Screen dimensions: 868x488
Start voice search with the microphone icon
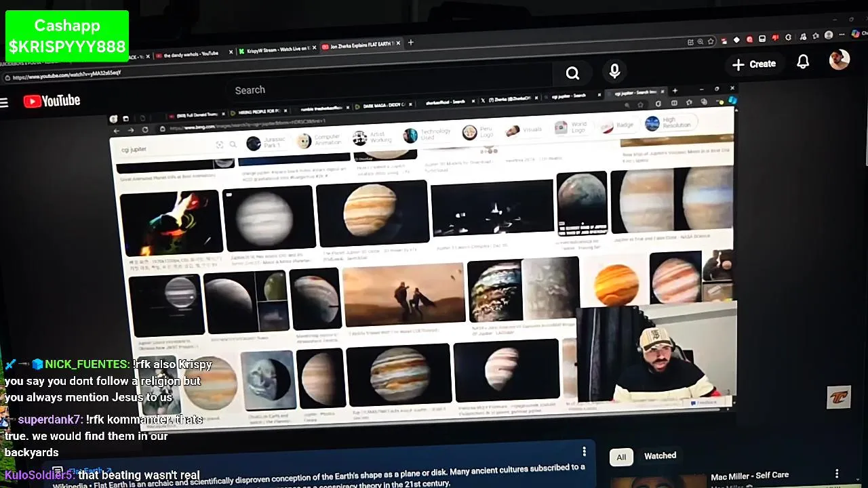pos(614,71)
